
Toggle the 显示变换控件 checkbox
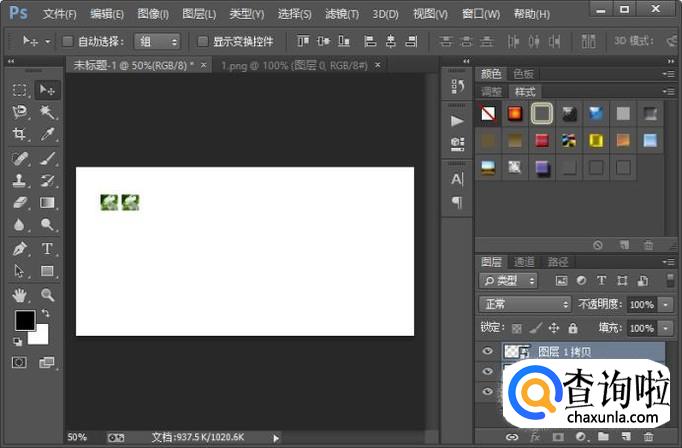203,42
